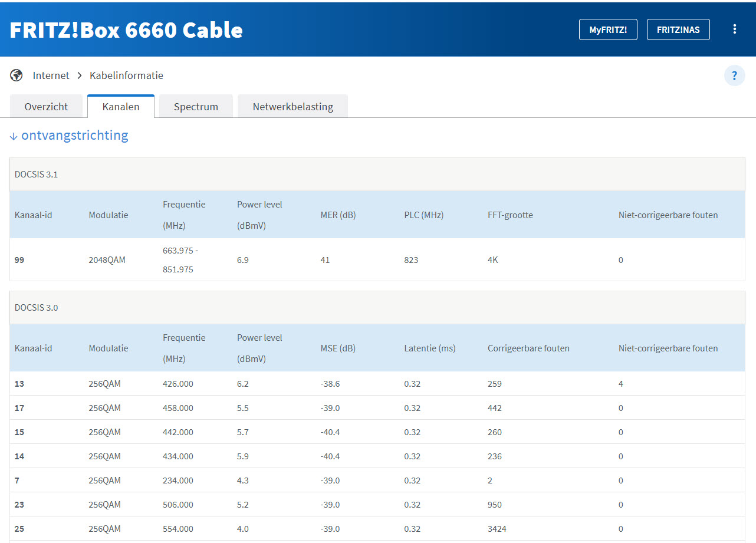The height and width of the screenshot is (543, 756).
Task: Click the DOCSIS 3.0 section header
Action: coord(36,308)
